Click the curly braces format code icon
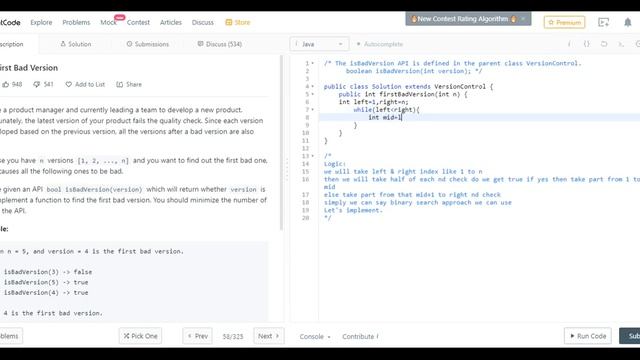Viewport: 640px width, 360px height. coord(587,44)
